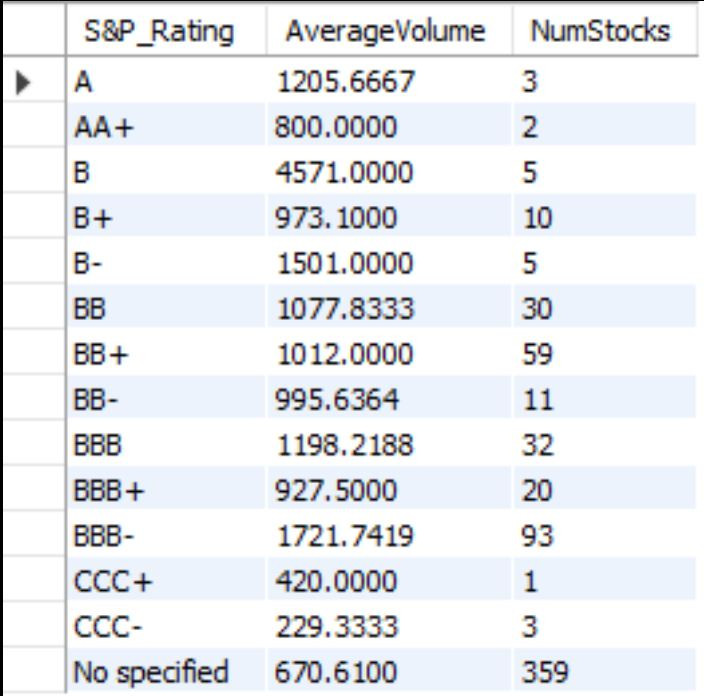This screenshot has width=704, height=696.
Task: Click the NumStocks value 359
Action: 605,671
